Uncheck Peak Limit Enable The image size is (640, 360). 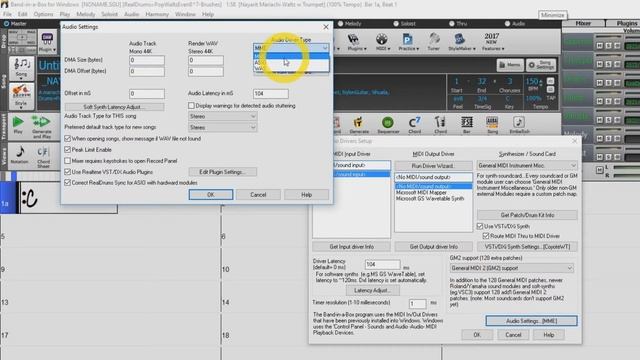(x=68, y=150)
